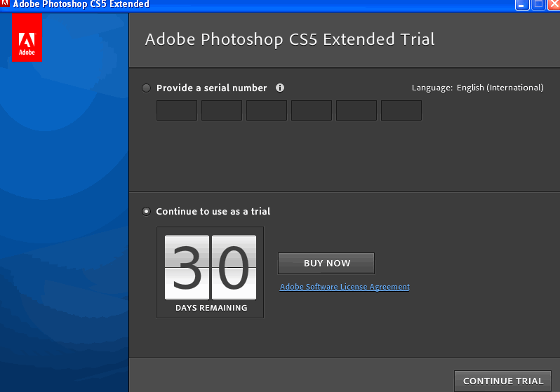Minimize the Photoshop CS5 Extended window
560x392 pixels.
click(x=523, y=4)
